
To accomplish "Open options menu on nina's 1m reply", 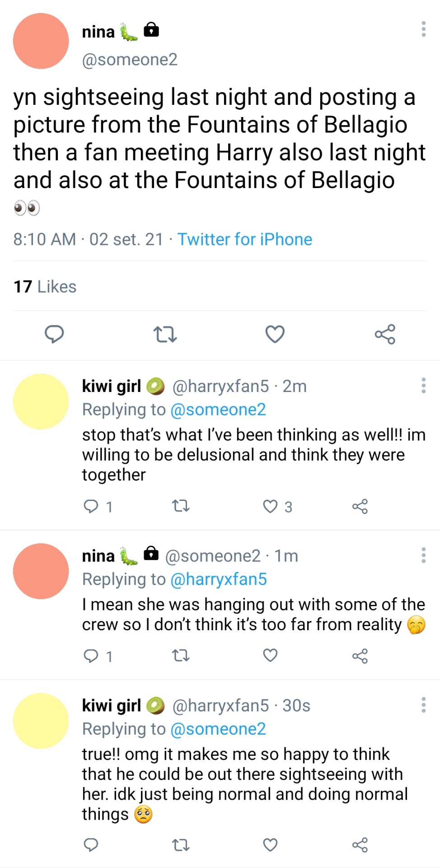I will [423, 555].
